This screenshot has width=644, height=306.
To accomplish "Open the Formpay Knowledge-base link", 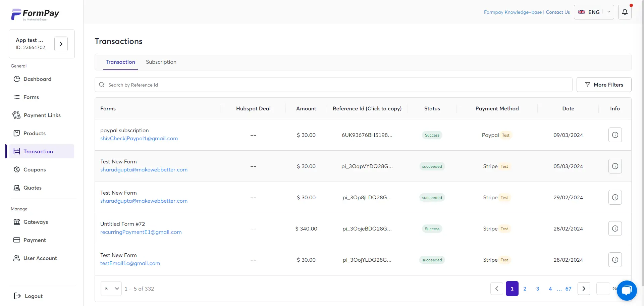I will click(x=513, y=12).
